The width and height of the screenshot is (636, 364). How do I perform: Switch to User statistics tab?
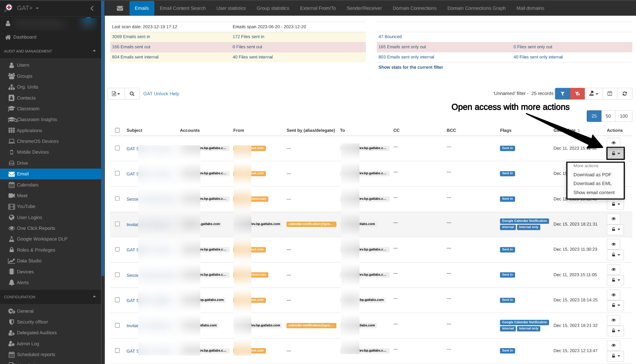point(231,8)
